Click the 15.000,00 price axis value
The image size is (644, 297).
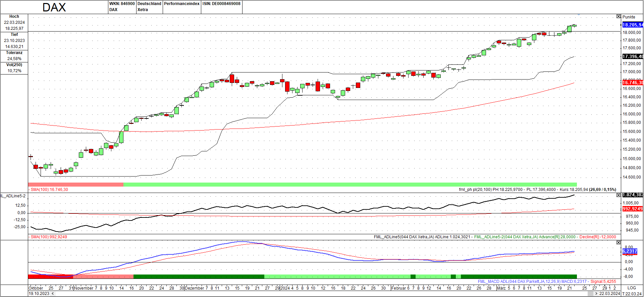632,159
